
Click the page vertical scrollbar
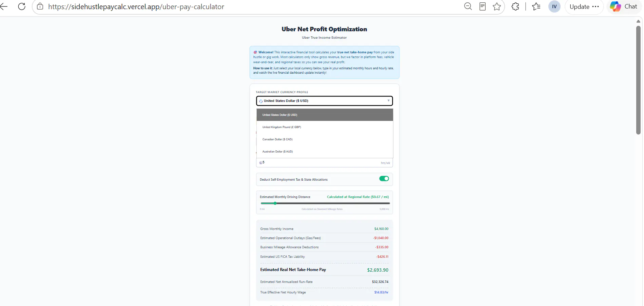pyautogui.click(x=638, y=80)
